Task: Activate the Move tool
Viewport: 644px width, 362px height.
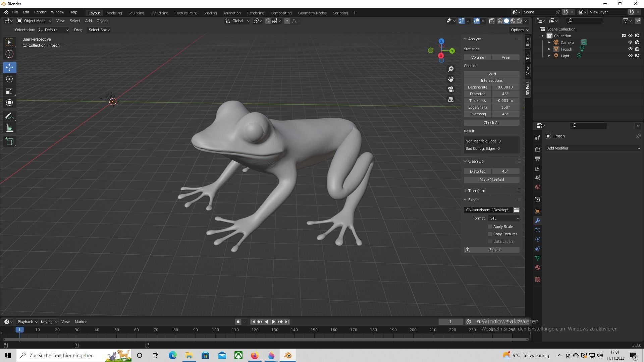Action: click(9, 67)
